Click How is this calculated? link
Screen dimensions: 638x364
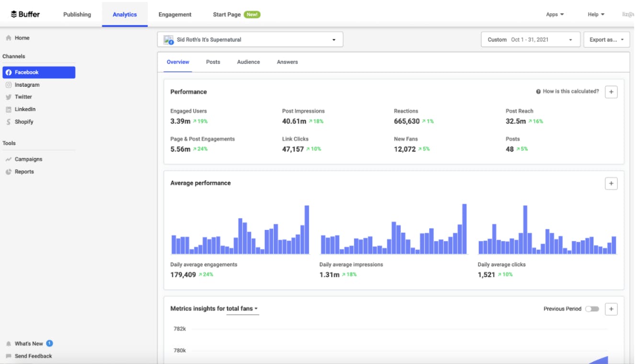click(x=570, y=91)
